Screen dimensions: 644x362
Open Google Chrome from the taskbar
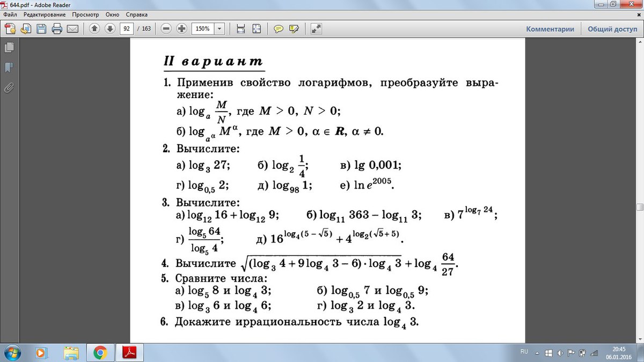pyautogui.click(x=99, y=352)
